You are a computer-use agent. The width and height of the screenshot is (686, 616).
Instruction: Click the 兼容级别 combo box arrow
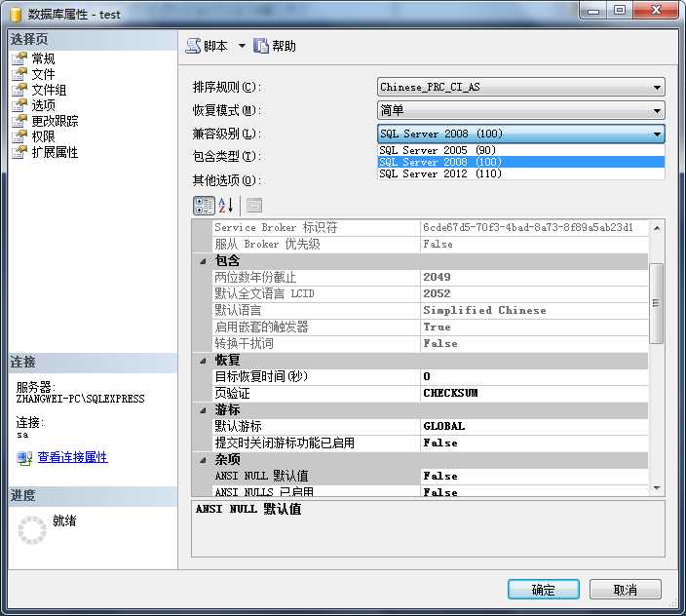coord(657,134)
